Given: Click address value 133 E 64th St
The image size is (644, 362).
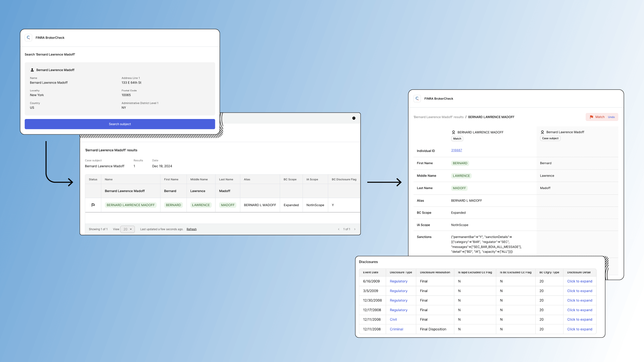Looking at the screenshot, I should [x=131, y=82].
